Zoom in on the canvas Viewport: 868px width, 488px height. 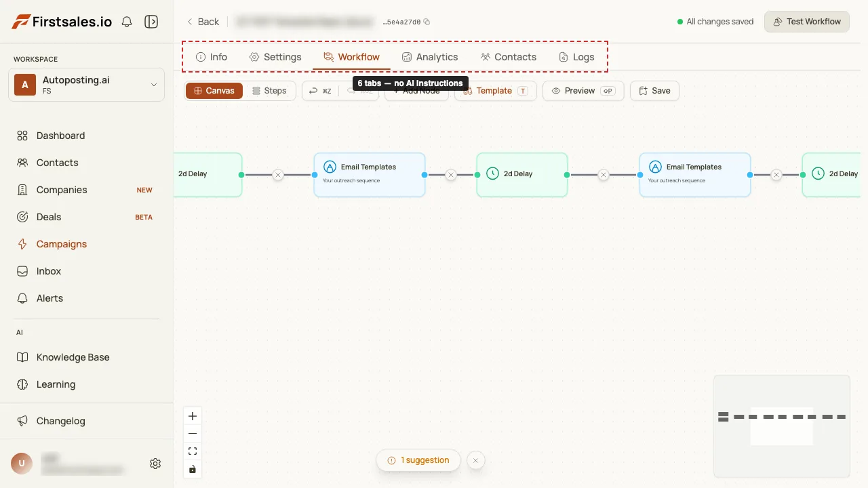coord(193,416)
